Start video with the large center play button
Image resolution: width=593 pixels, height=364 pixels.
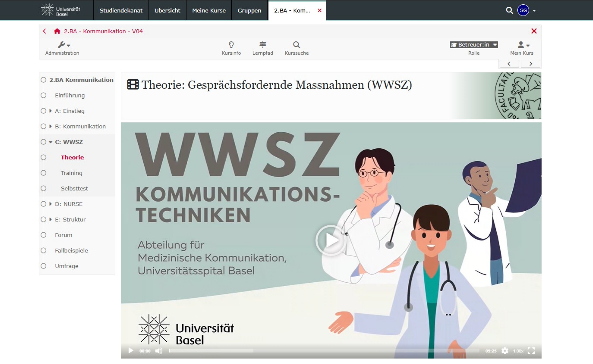click(331, 240)
